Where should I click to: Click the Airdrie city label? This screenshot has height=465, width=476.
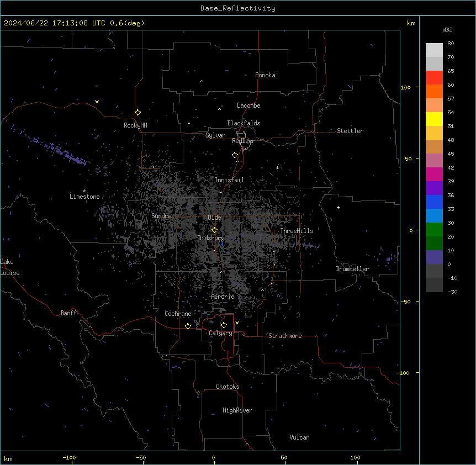click(x=223, y=297)
